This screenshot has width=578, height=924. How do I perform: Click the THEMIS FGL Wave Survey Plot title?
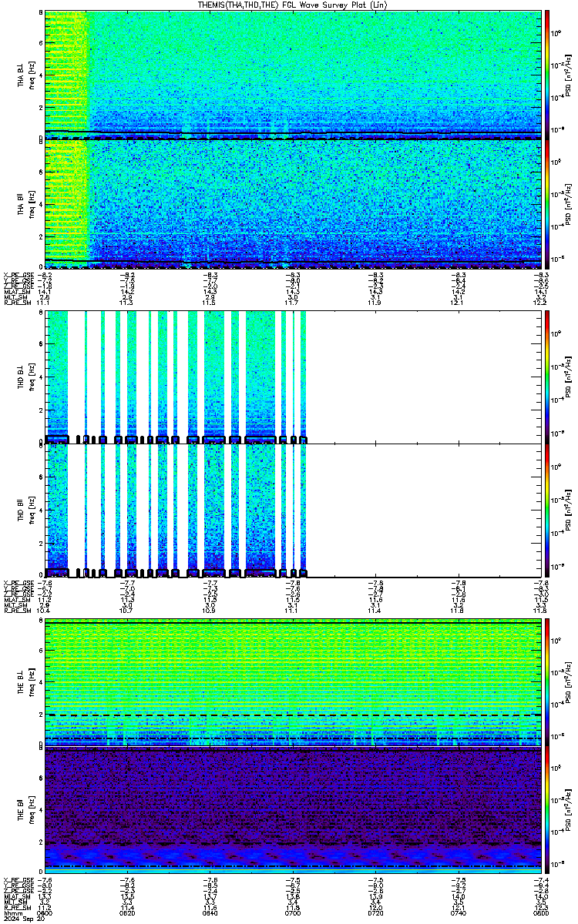click(x=292, y=5)
